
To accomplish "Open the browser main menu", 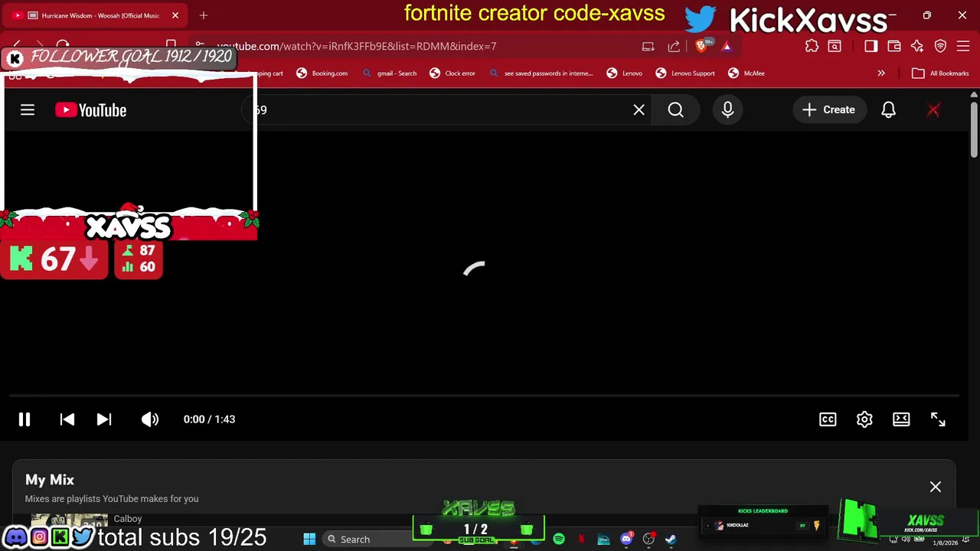I will tap(965, 47).
